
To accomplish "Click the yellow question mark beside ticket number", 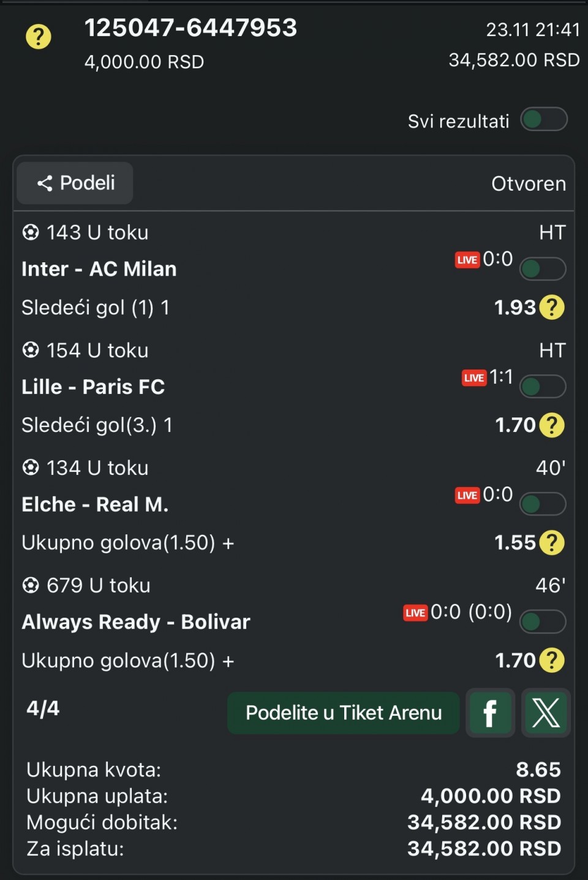I will coord(38,37).
